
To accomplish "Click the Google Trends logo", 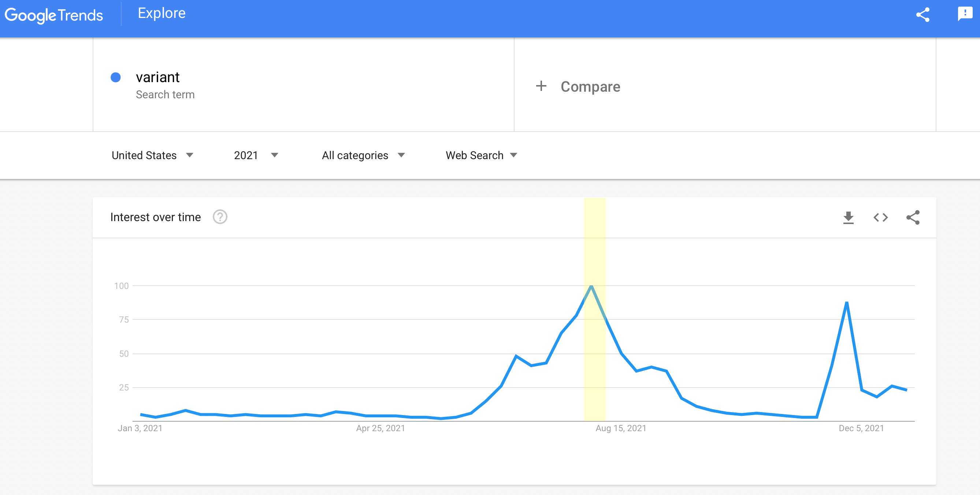I will click(x=53, y=15).
